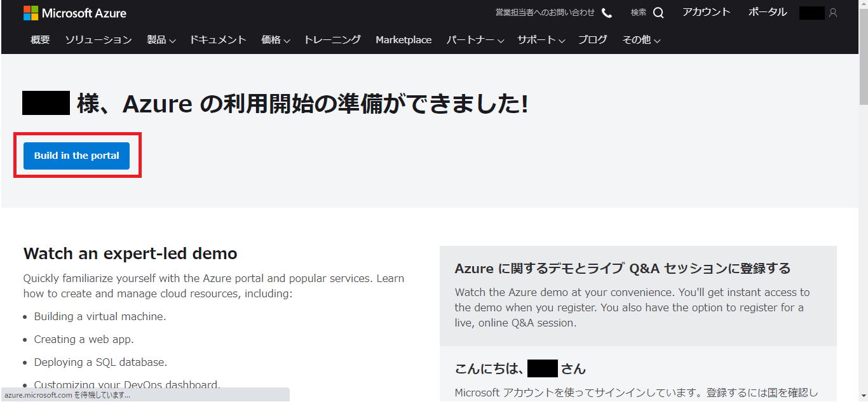Click the Building a virtual machine item
868x404 pixels.
pos(100,316)
